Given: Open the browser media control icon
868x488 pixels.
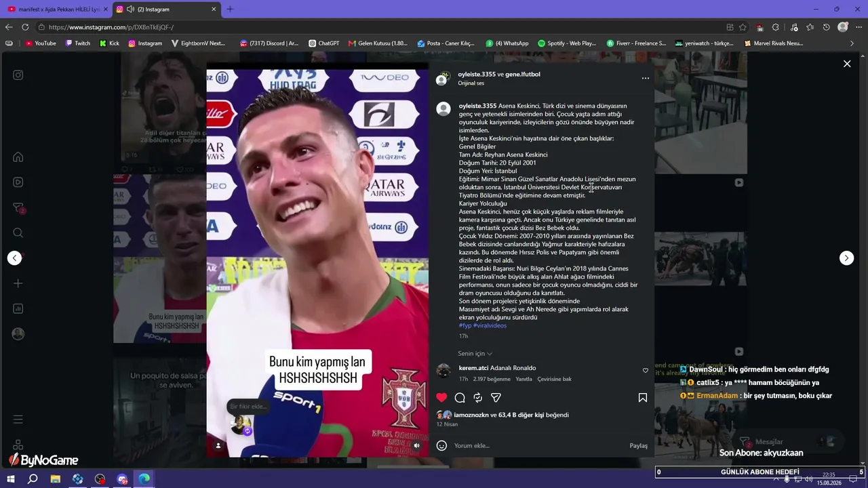Looking at the screenshot, I should point(794,27).
